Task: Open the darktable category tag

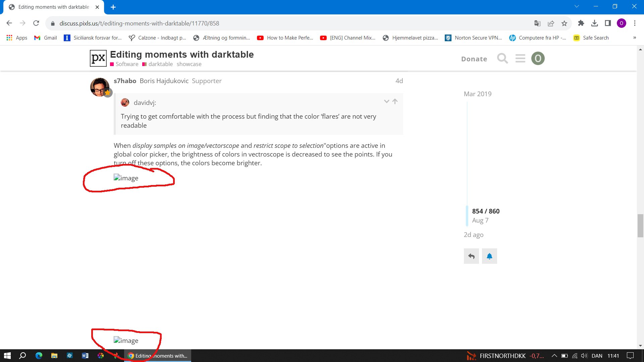Action: tap(160, 64)
